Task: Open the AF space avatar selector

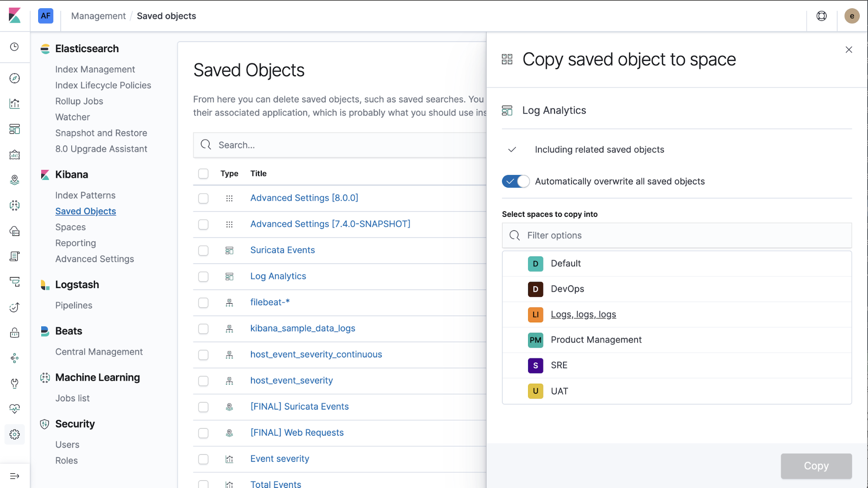Action: click(x=46, y=16)
